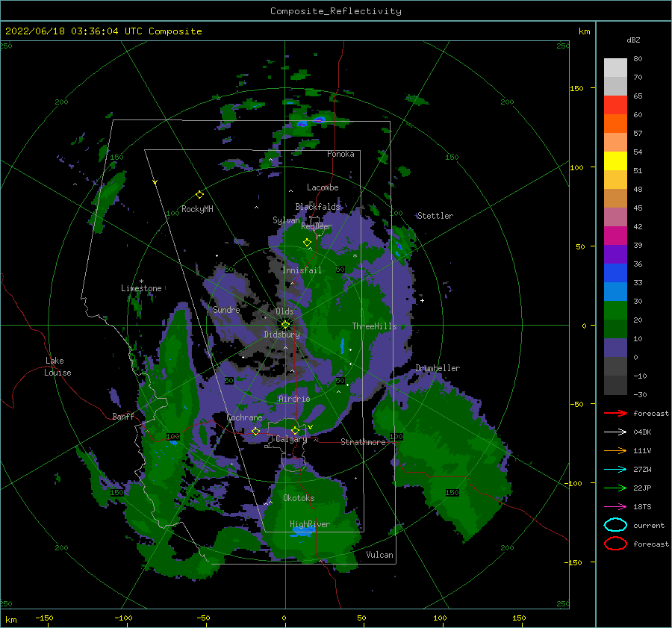672x628 pixels.
Task: Click the magenta 18TS arrow symbol
Action: (615, 506)
